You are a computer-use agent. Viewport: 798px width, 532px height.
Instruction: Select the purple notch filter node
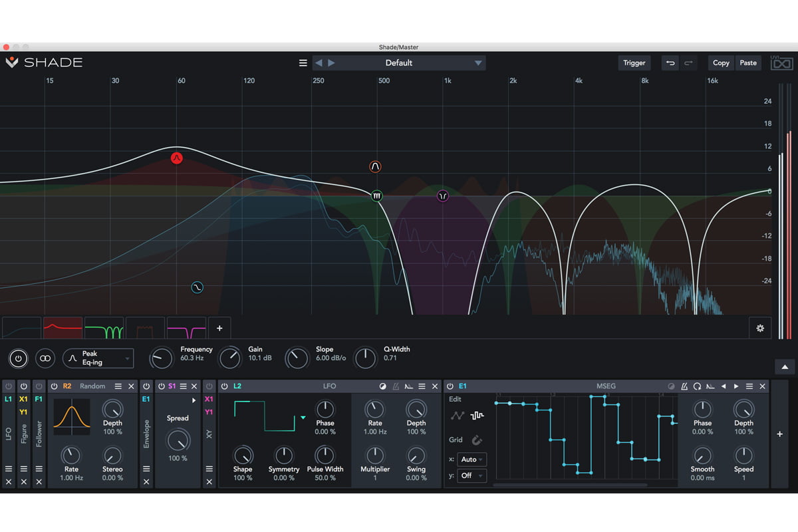pos(443,196)
